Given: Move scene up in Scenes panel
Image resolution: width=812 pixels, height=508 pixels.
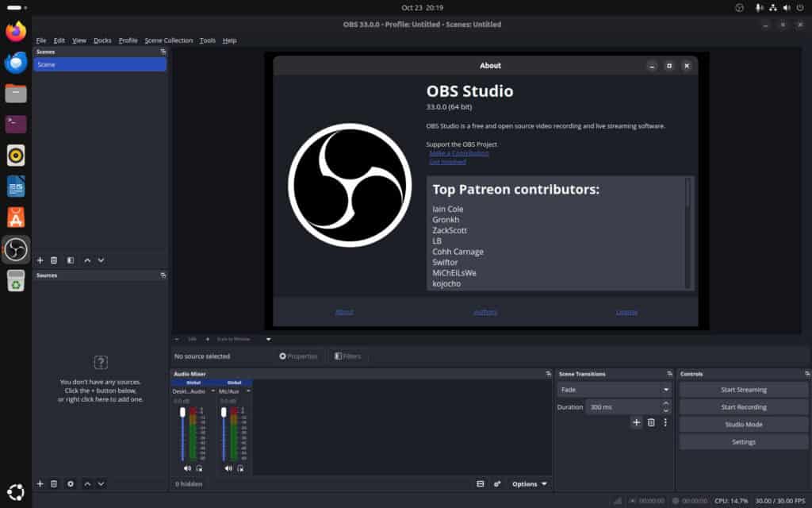Looking at the screenshot, I should [87, 260].
